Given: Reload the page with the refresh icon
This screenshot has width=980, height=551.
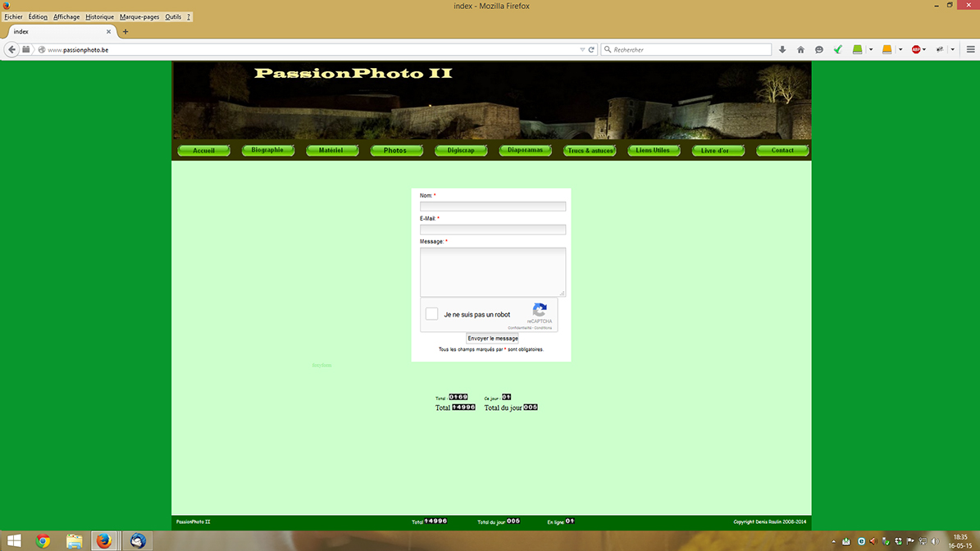Looking at the screenshot, I should 591,50.
